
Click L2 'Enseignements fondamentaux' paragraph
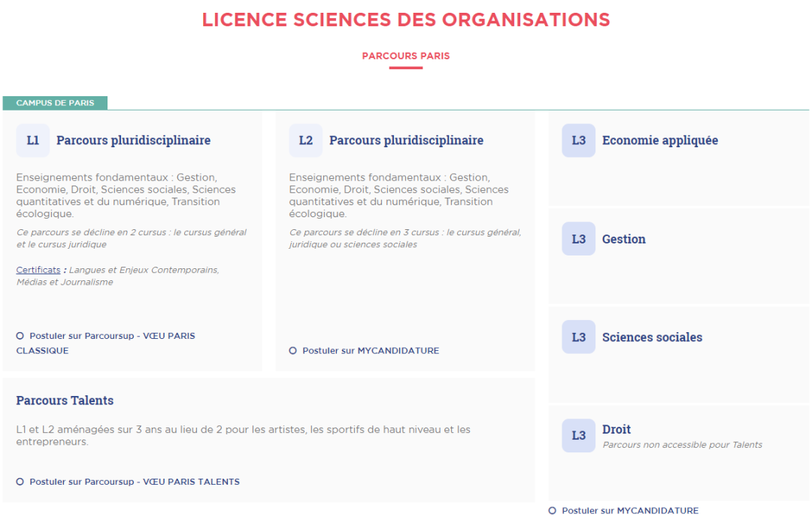[398, 195]
